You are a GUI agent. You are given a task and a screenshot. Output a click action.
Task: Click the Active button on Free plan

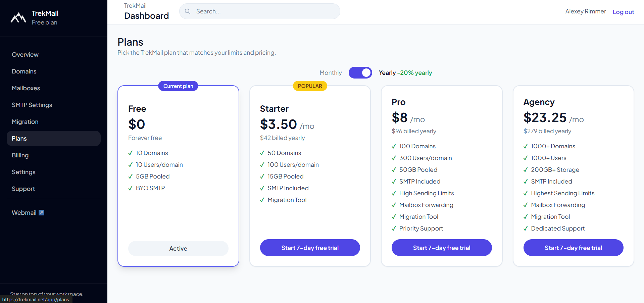point(178,248)
